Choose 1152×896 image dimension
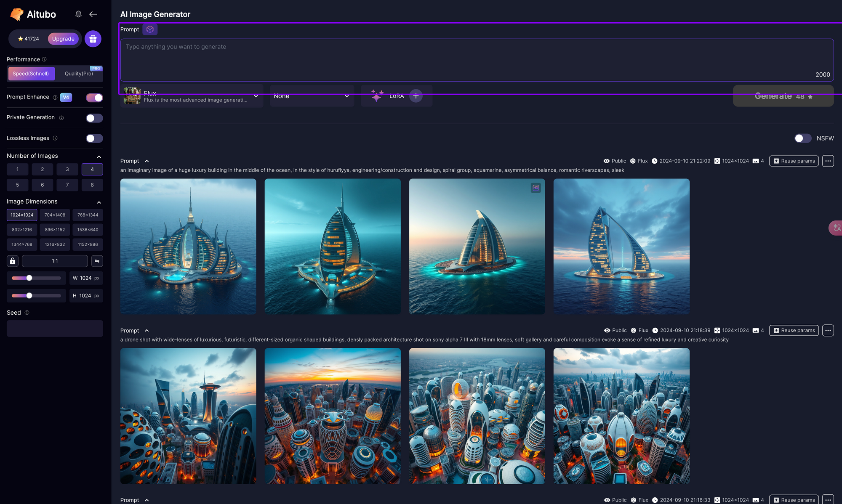Viewport: 842px width, 504px height. [88, 244]
